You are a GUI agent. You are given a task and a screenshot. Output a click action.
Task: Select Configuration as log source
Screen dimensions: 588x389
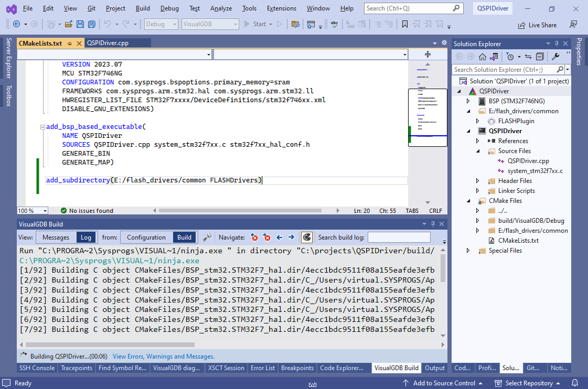point(146,237)
